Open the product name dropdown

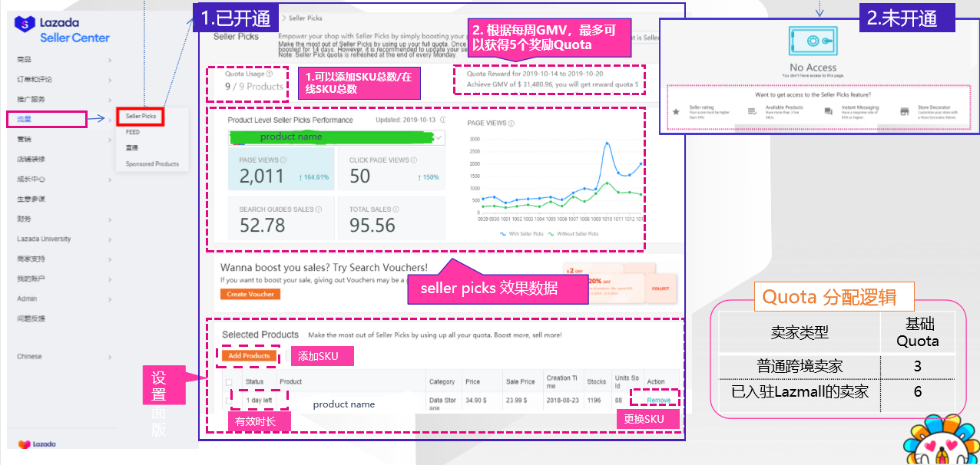point(438,137)
